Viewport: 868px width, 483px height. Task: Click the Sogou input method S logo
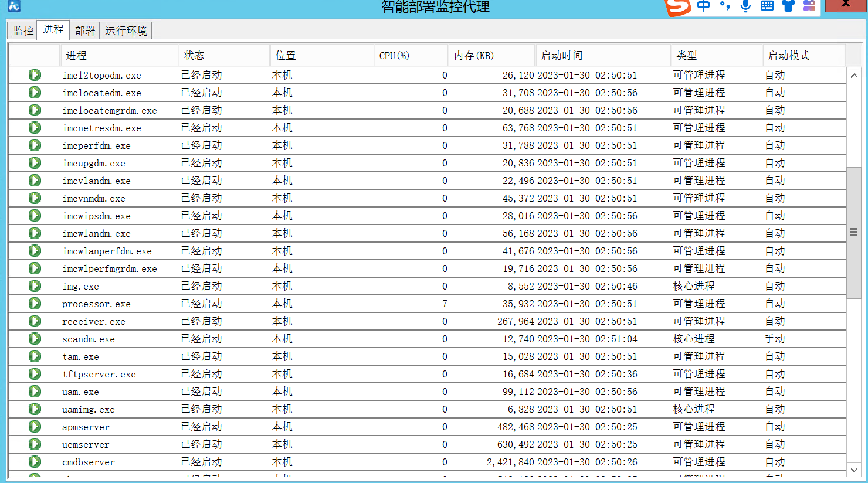tap(678, 7)
